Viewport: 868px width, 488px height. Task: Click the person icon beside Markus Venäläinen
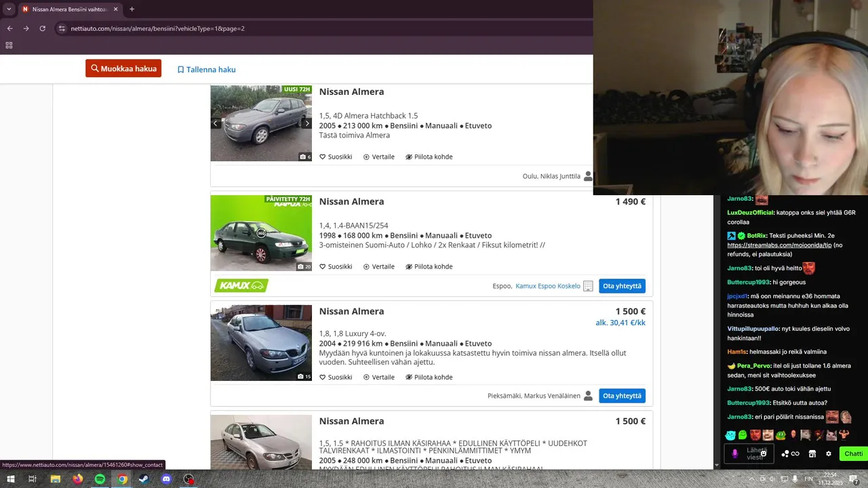(588, 396)
